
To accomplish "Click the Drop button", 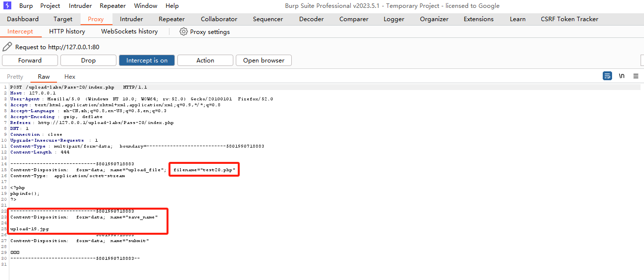I will (88, 61).
